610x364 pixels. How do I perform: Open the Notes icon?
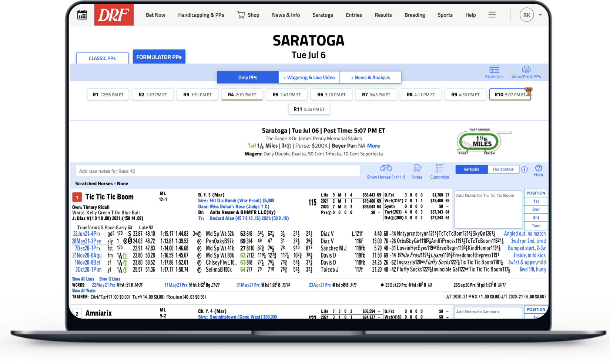click(417, 169)
